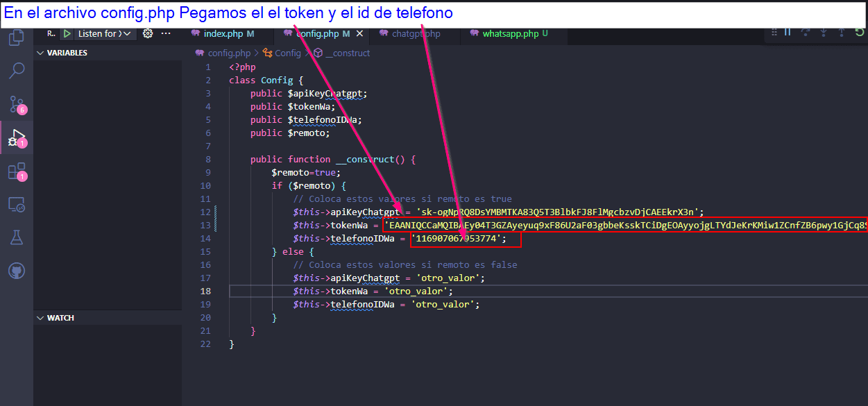Click the Step Into debug icon

click(824, 33)
